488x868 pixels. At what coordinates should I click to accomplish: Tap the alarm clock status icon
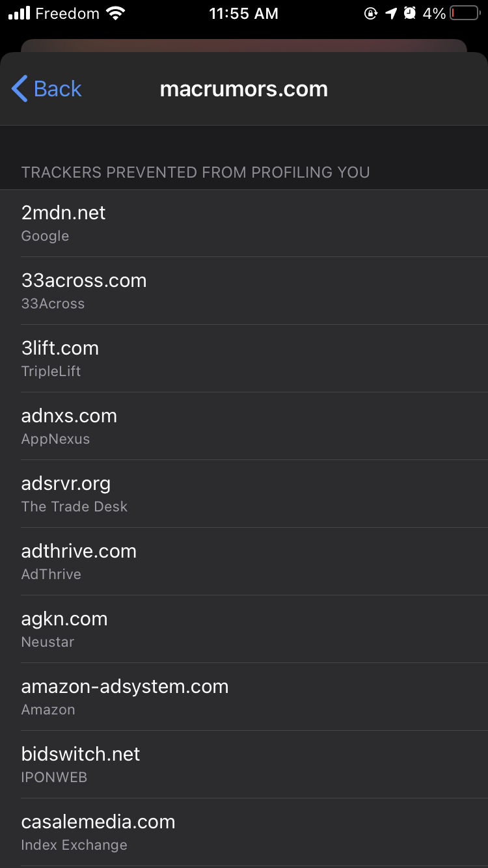410,13
